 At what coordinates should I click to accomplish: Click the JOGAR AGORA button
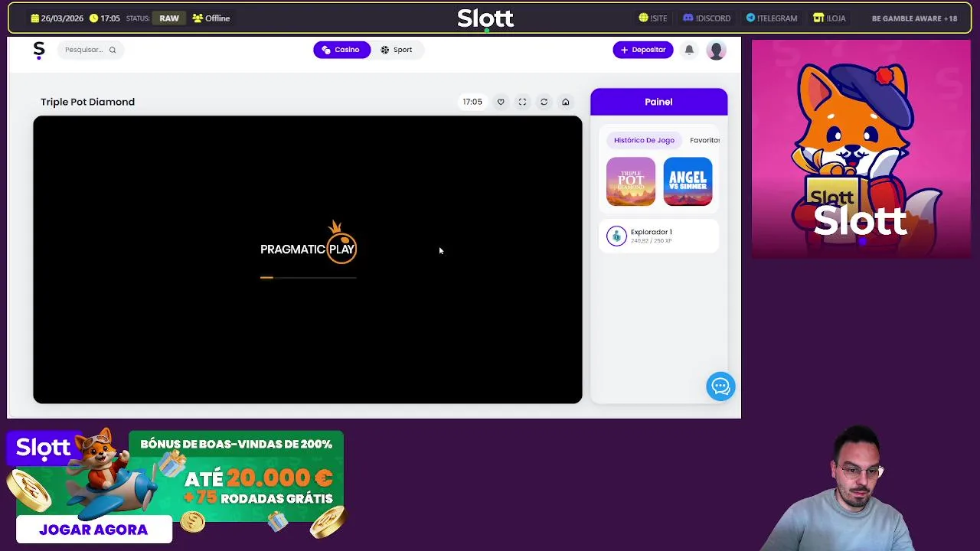93,530
